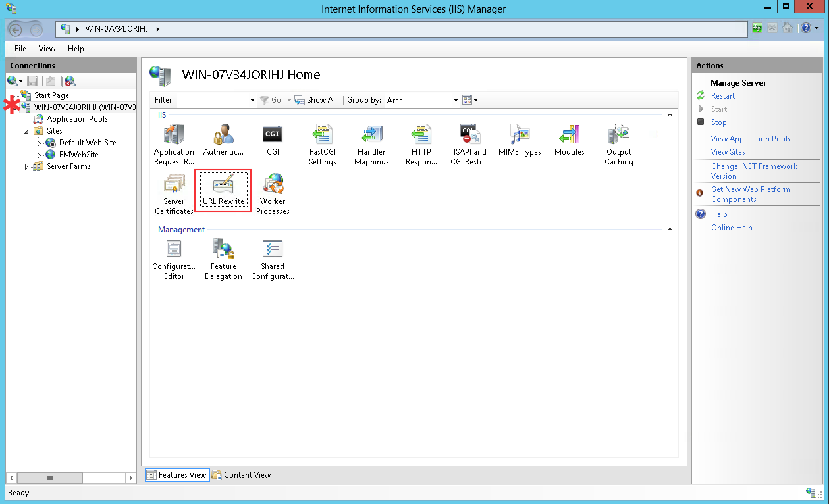Select FMWebSite in Connections tree
The image size is (829, 504).
[79, 155]
